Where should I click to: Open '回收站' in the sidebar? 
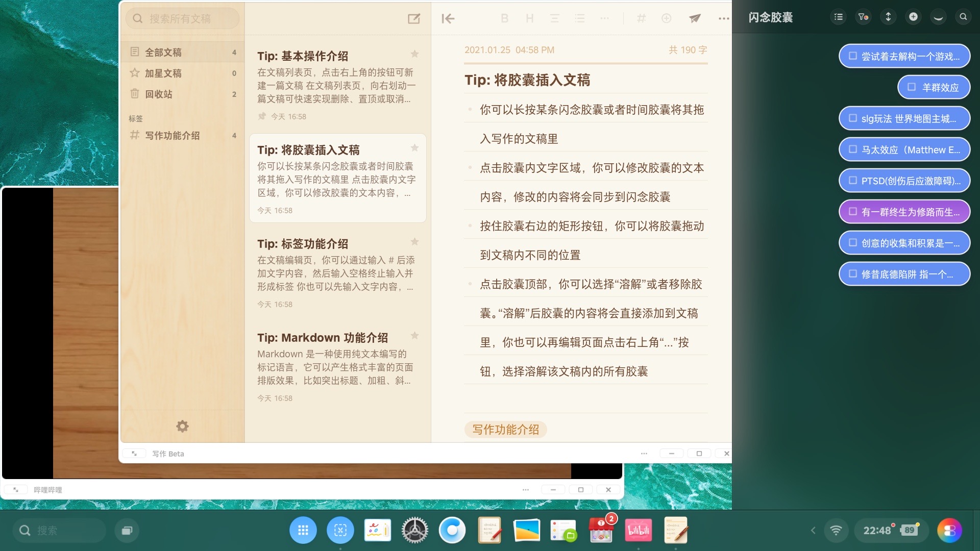click(159, 94)
